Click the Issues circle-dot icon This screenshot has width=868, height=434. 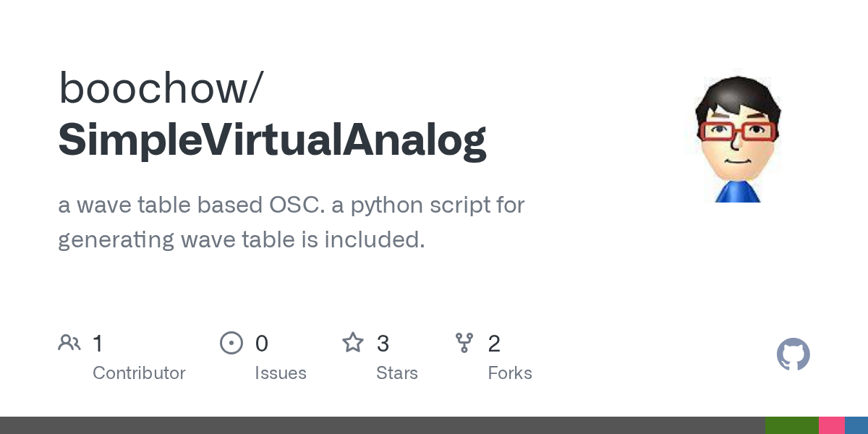(231, 343)
